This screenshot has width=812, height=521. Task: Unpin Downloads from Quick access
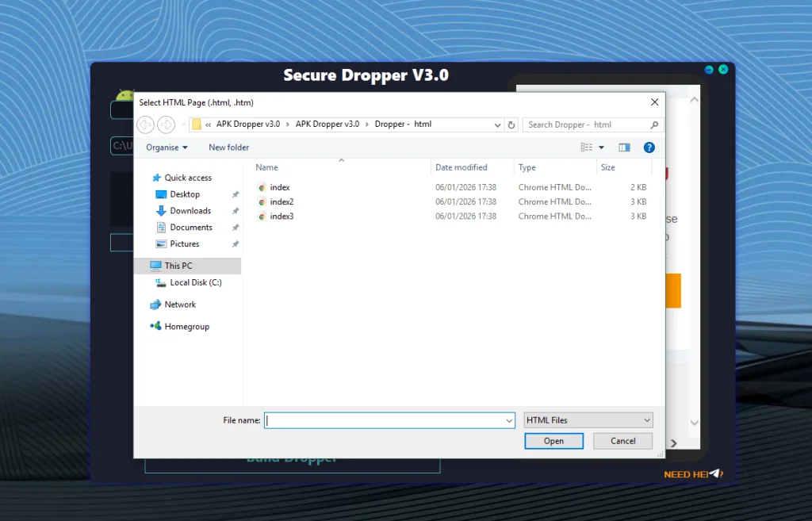pos(235,210)
